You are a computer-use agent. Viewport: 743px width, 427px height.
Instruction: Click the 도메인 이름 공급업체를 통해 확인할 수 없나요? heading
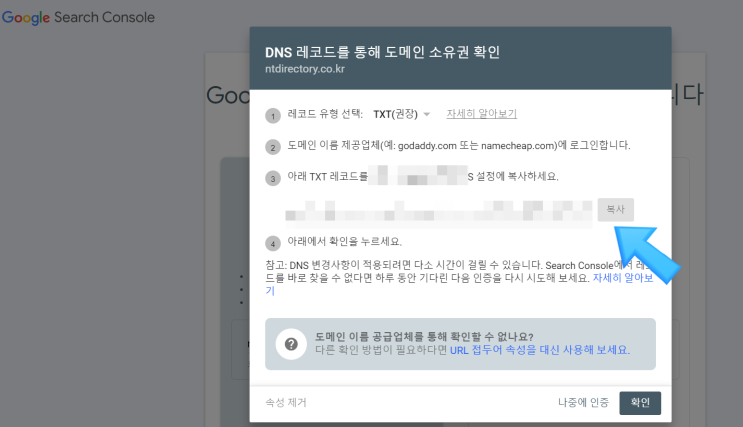coord(424,337)
